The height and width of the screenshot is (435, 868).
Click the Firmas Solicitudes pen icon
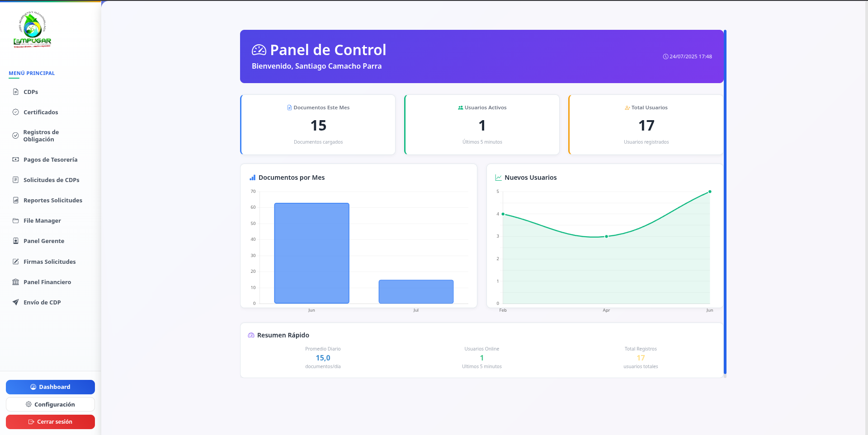[16, 262]
